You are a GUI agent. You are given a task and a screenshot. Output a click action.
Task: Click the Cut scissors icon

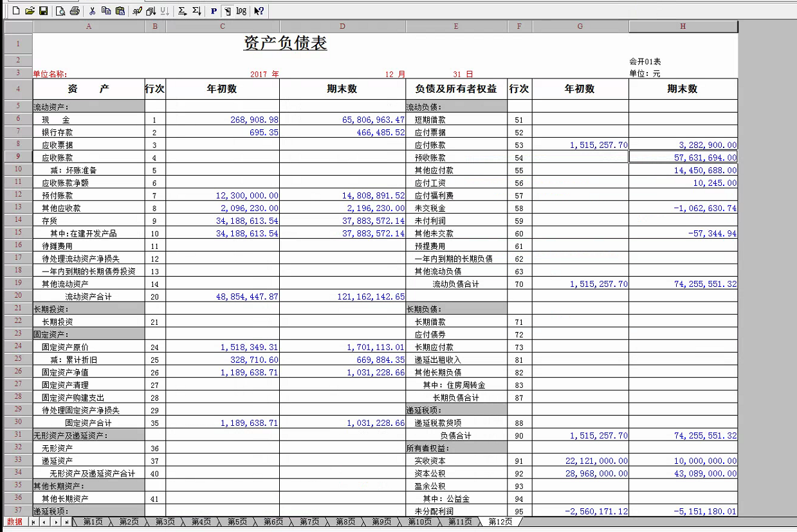point(92,11)
